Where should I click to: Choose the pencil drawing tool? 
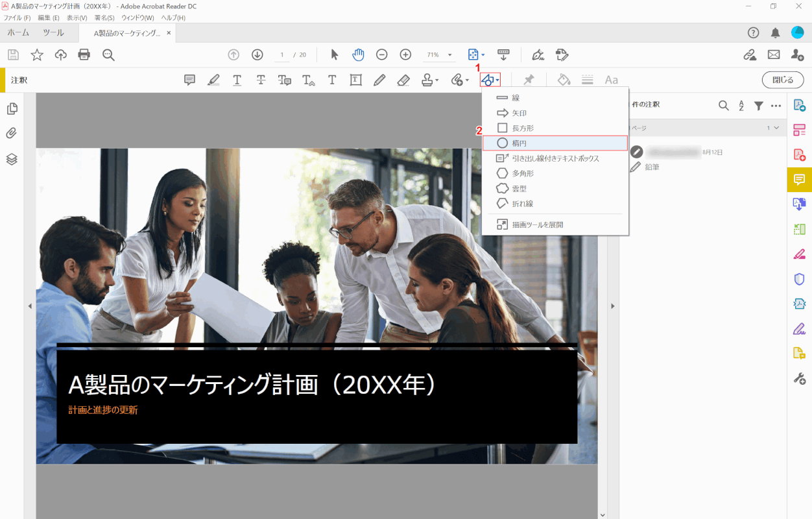click(379, 80)
